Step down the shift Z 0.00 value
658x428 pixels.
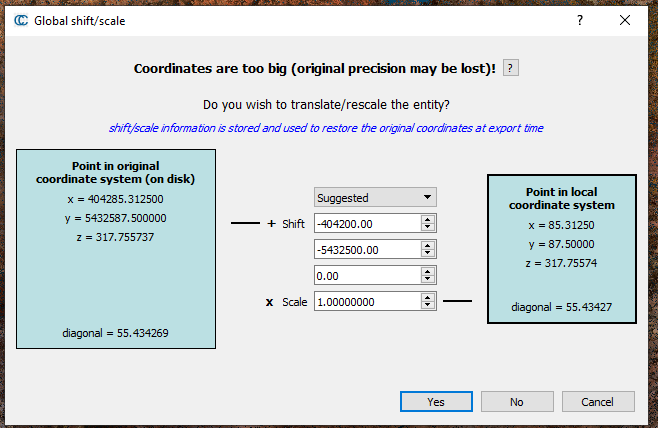428,280
